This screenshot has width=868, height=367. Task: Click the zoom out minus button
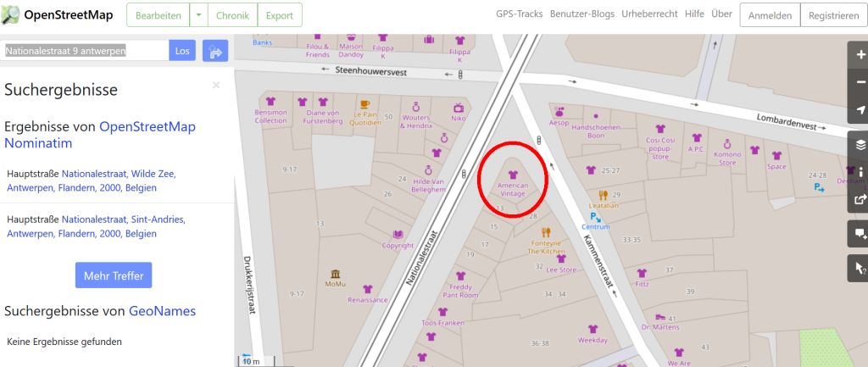[x=860, y=82]
